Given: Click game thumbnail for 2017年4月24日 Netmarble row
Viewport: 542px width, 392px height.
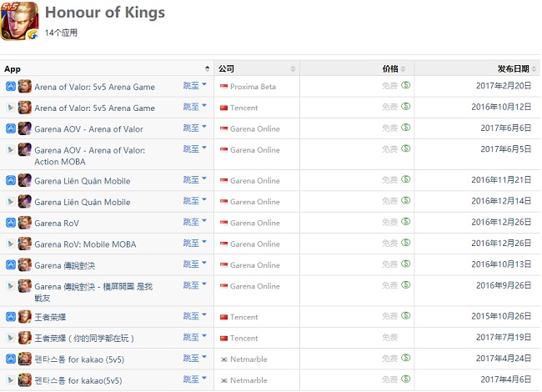Looking at the screenshot, I should pyautogui.click(x=24, y=359).
